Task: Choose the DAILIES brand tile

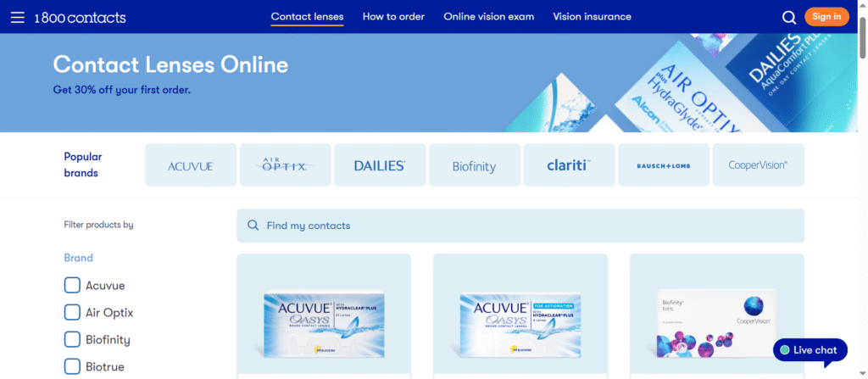Action: 380,165
